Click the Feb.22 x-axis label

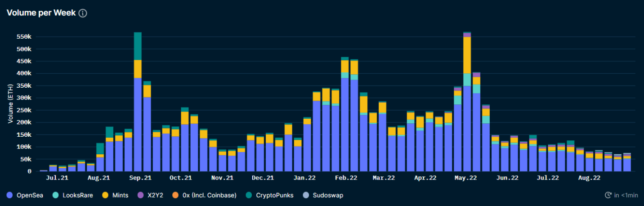(346, 178)
